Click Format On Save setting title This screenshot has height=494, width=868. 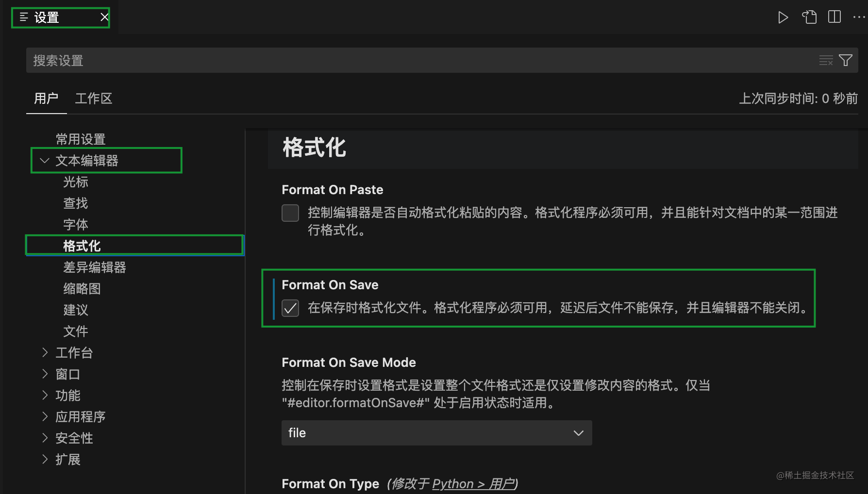pyautogui.click(x=330, y=285)
